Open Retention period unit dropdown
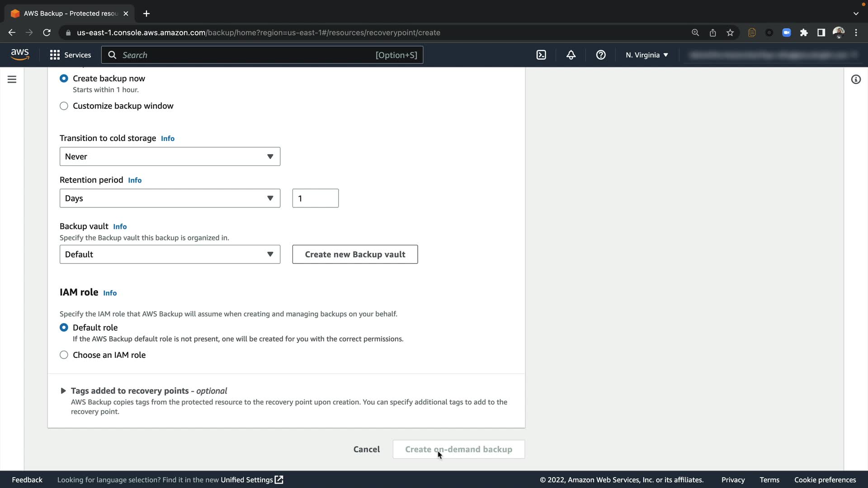 click(x=170, y=198)
